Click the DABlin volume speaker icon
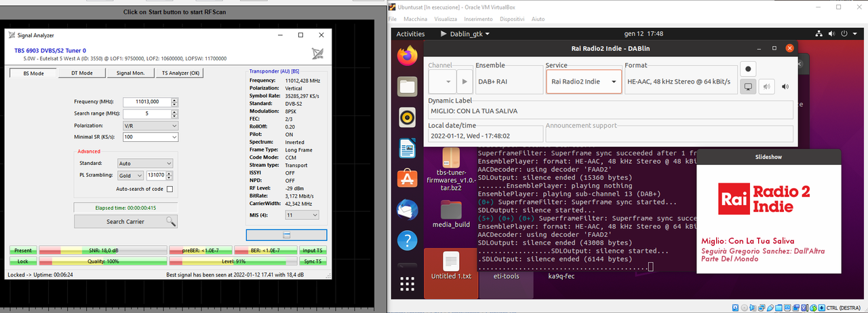Image resolution: width=868 pixels, height=313 pixels. click(785, 86)
